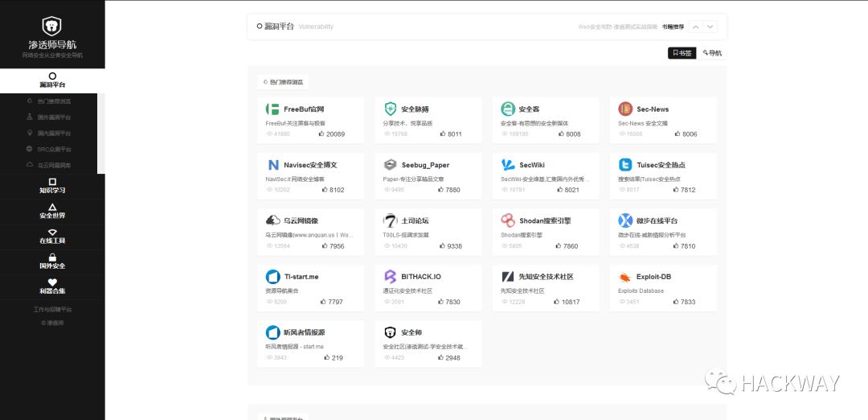The height and width of the screenshot is (420, 868).
Task: Click the 乌云网镜像 cloud icon
Action: (272, 220)
